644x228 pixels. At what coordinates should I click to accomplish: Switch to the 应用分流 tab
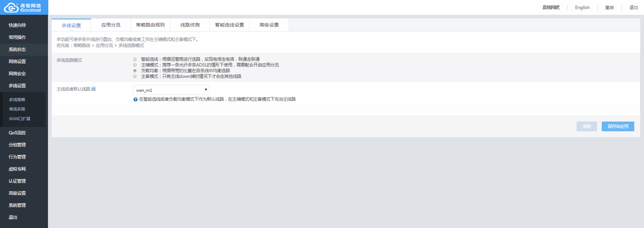click(x=111, y=25)
